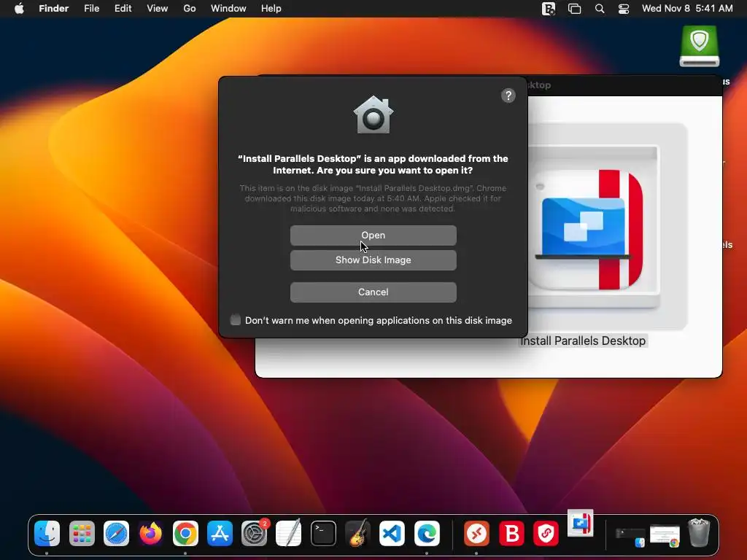Viewport: 747px width, 560px height.
Task: Cancel the open app warning
Action: coord(373,292)
